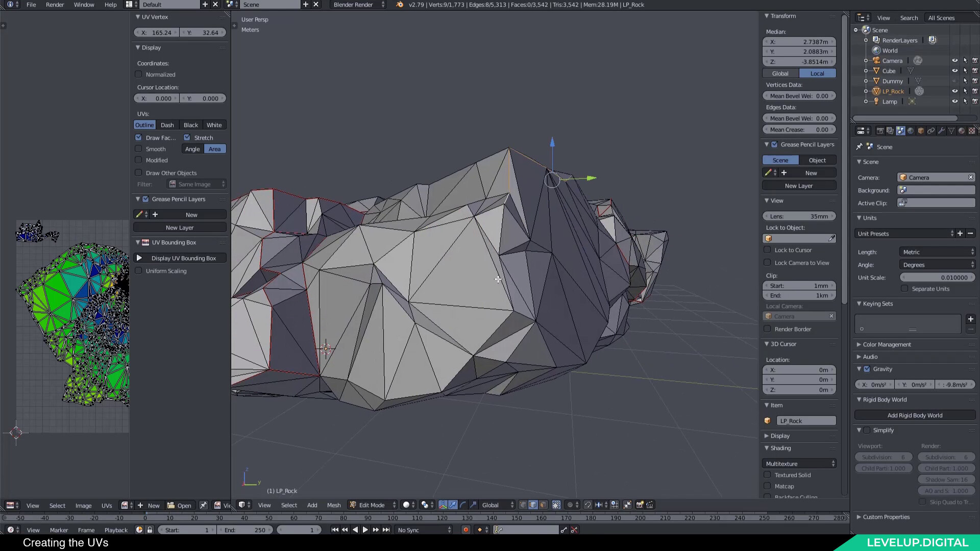980x551 pixels.
Task: Click the Unit Scale slider field
Action: tap(937, 278)
